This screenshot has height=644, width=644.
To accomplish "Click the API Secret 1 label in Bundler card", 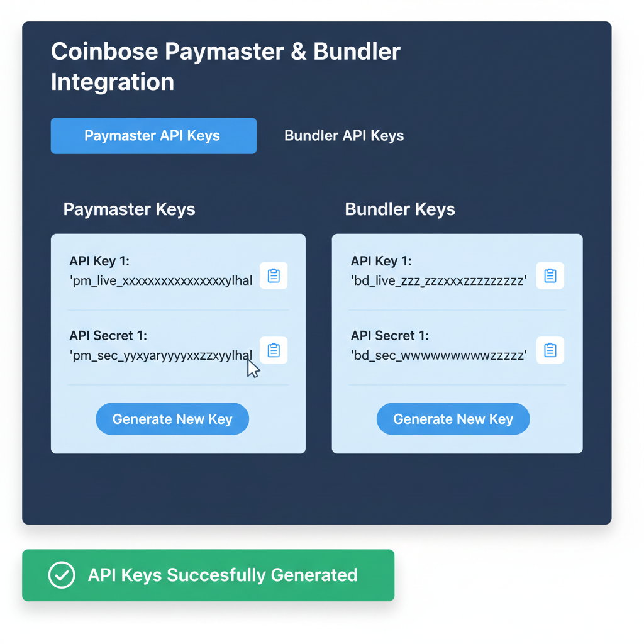I will pyautogui.click(x=386, y=336).
